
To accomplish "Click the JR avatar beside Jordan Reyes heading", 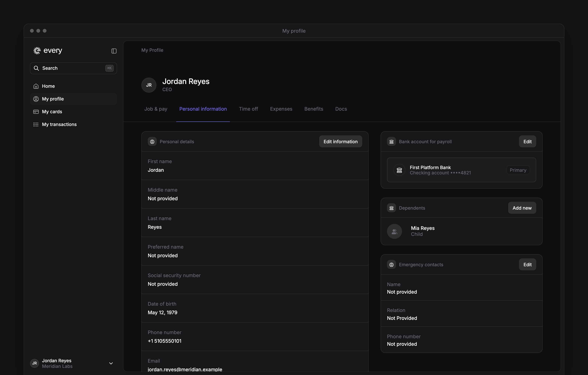I will (x=149, y=85).
